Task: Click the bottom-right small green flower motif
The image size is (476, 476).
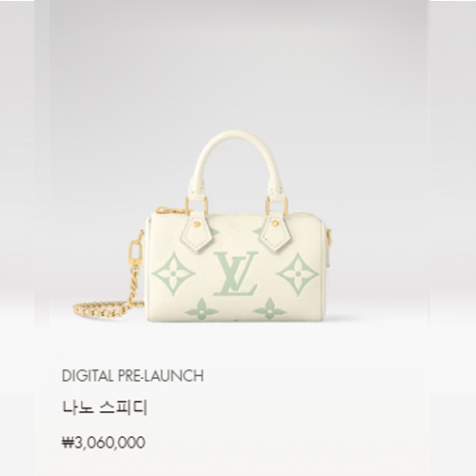Action: pyautogui.click(x=269, y=308)
